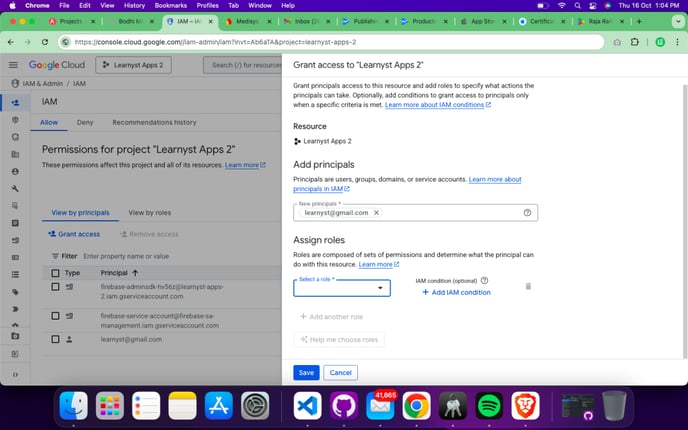The width and height of the screenshot is (688, 430).
Task: Check the learnyst@gmail.com principal row checkbox
Action: click(56, 339)
